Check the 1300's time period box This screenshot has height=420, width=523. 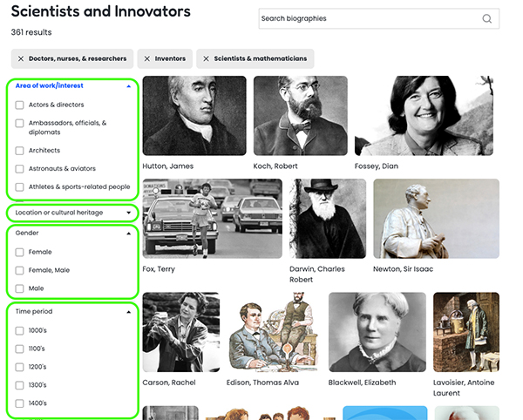coord(20,385)
